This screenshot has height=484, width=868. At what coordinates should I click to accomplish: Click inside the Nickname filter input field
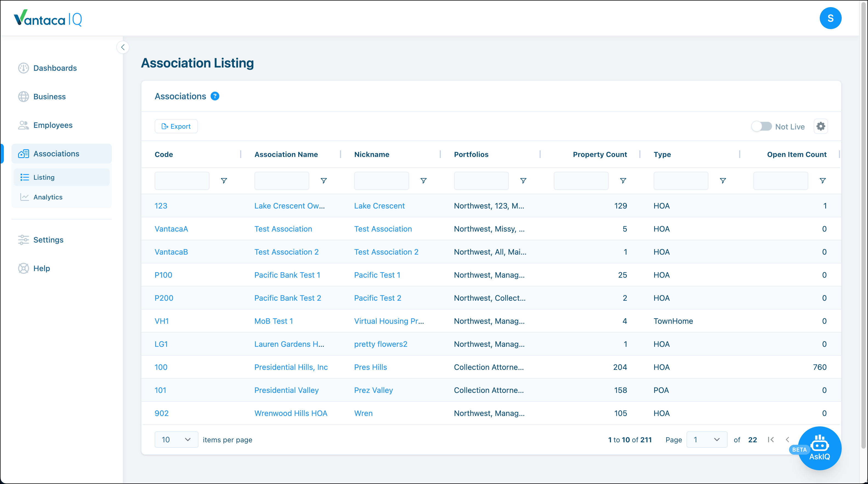[x=381, y=181]
